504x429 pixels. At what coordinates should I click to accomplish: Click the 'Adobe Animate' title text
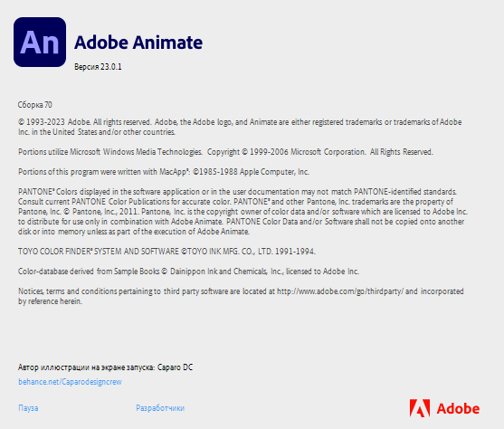pyautogui.click(x=138, y=43)
